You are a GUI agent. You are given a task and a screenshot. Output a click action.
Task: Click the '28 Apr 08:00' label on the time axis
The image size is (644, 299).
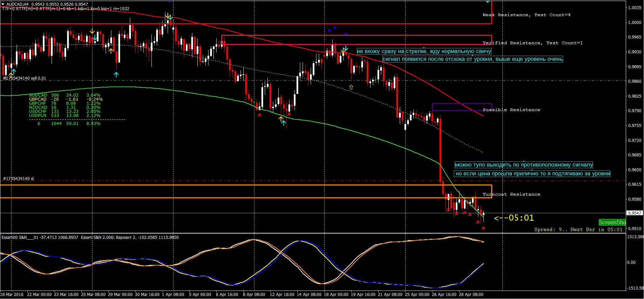click(x=472, y=295)
